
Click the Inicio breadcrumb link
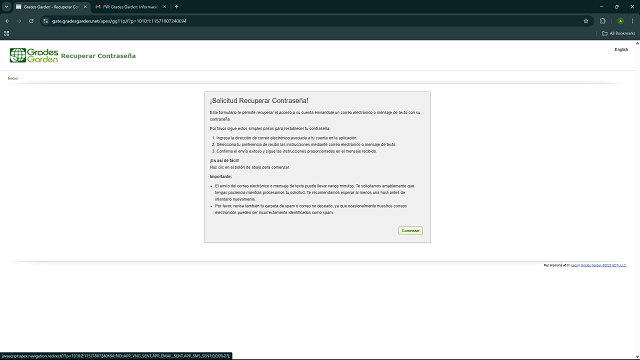13,78
